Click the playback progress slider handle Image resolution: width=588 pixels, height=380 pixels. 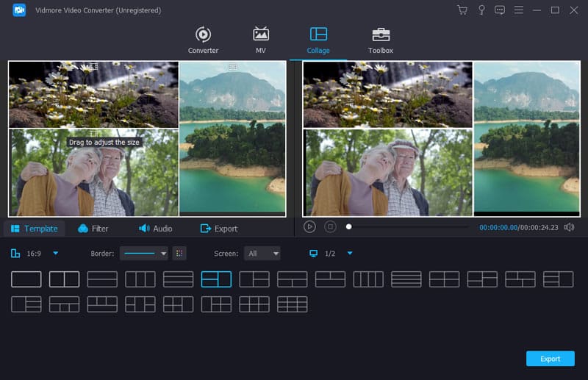click(x=348, y=227)
